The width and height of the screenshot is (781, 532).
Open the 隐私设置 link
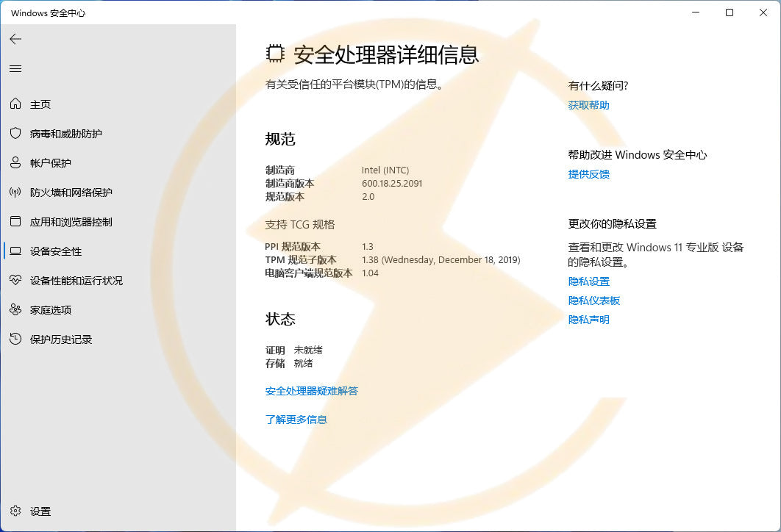tap(588, 281)
